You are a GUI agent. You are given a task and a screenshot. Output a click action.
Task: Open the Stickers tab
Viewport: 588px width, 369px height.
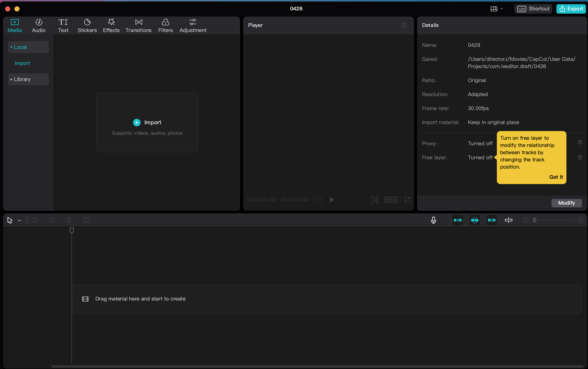(87, 25)
